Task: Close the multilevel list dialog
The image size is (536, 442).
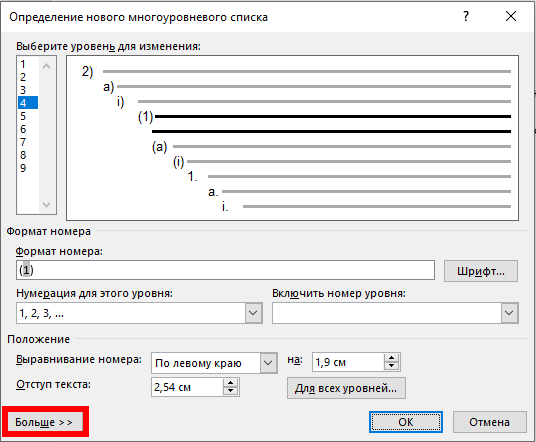Action: (x=511, y=16)
